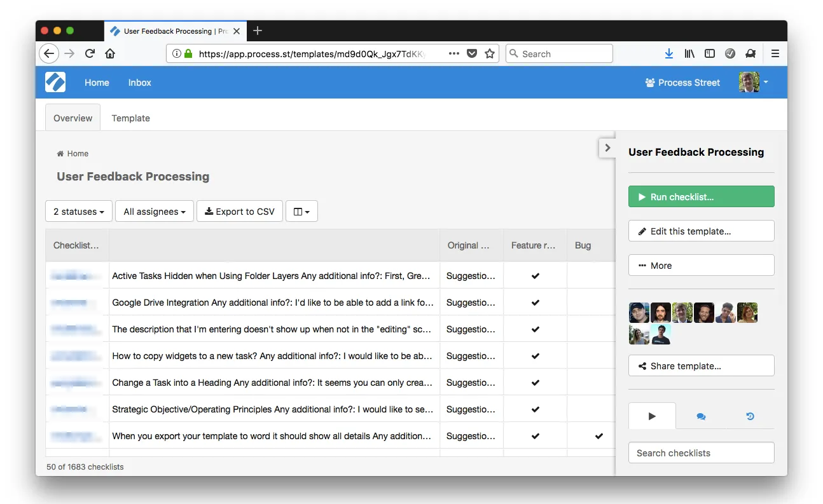Viewport: 823px width, 504px height.
Task: Open the columns visibility dropdown
Action: [x=301, y=212]
